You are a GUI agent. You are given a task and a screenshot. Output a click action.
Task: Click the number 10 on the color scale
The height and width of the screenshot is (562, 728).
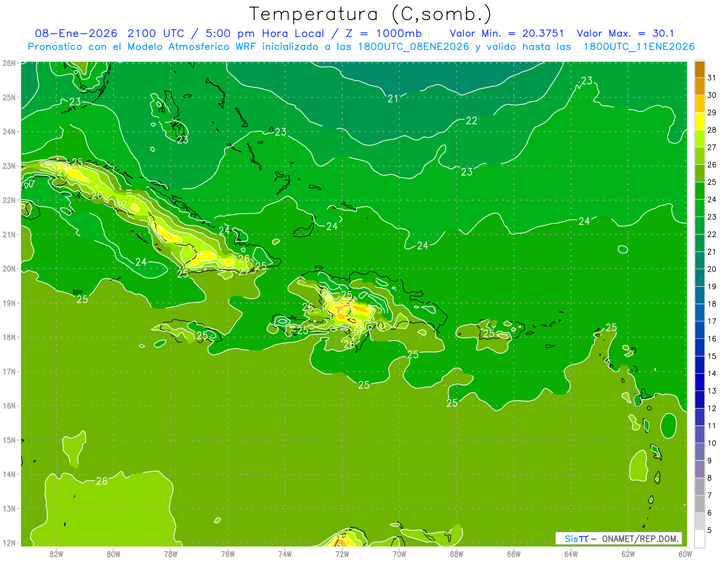pos(712,443)
